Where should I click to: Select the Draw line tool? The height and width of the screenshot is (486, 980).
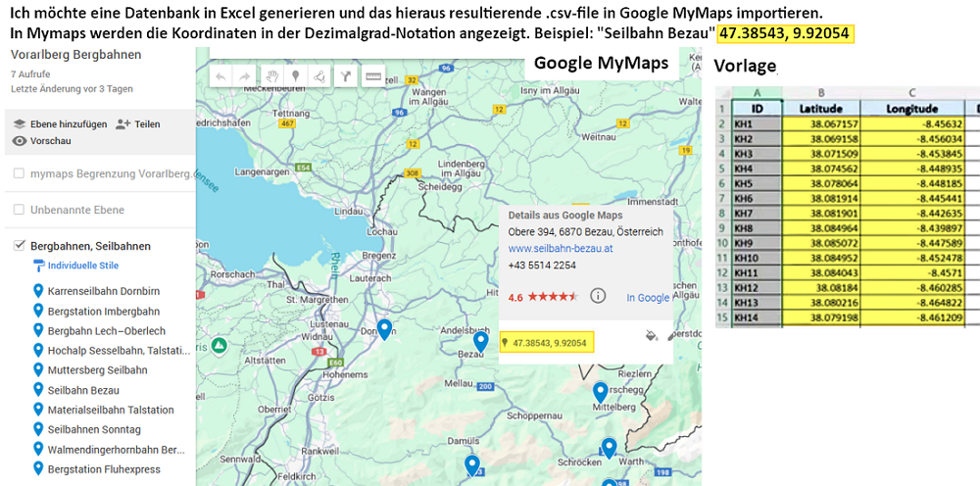318,76
